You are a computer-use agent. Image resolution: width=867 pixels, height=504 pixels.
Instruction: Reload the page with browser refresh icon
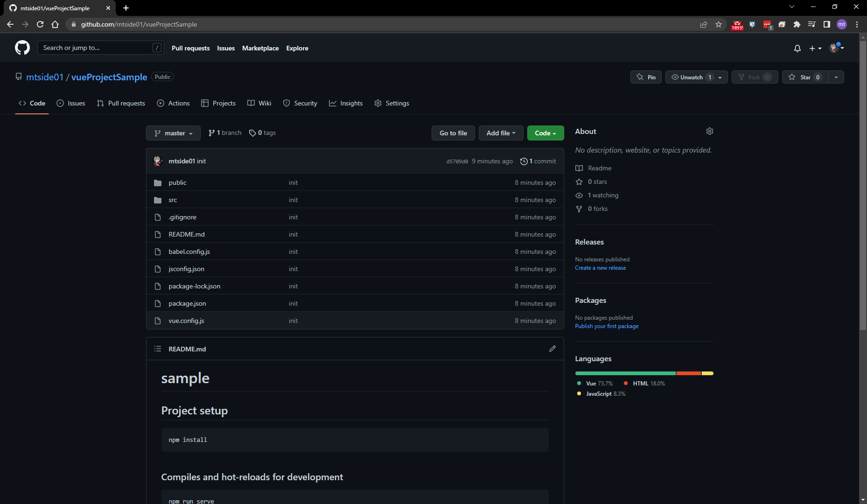(x=40, y=24)
